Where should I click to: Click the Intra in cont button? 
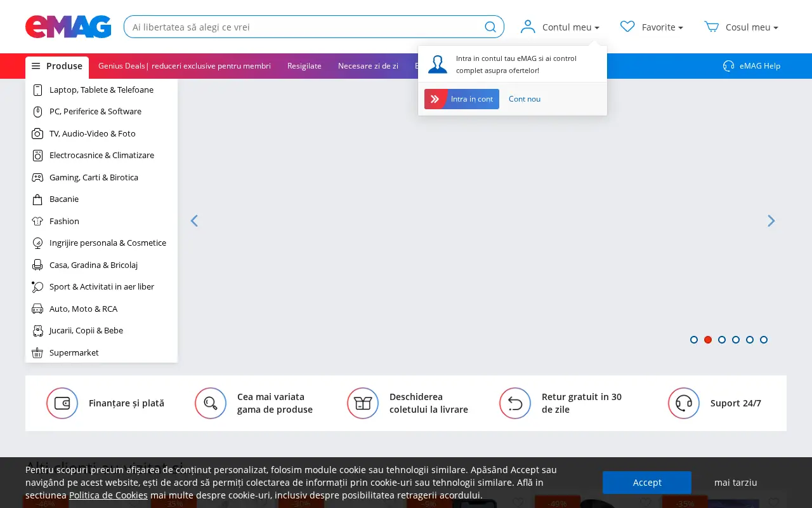pyautogui.click(x=462, y=99)
